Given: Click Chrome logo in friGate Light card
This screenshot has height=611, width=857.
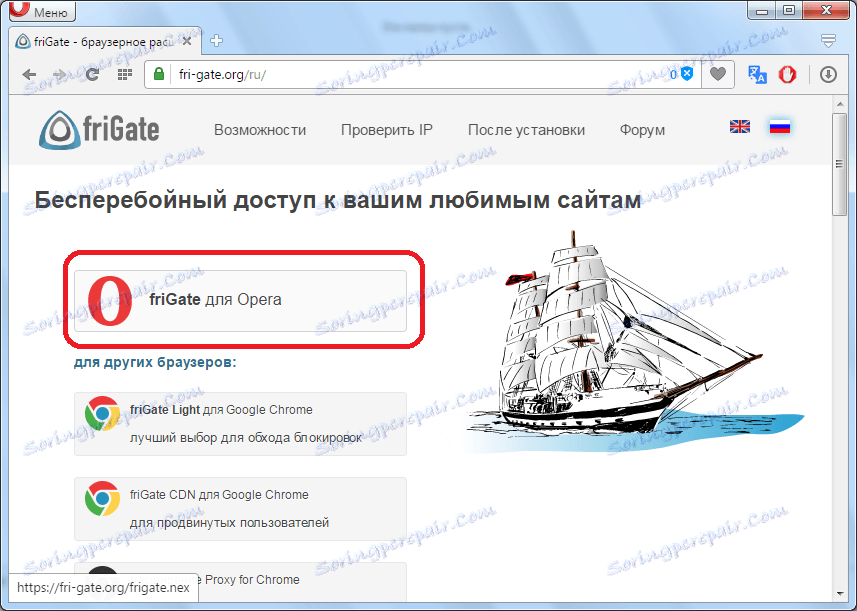Looking at the screenshot, I should [x=102, y=414].
